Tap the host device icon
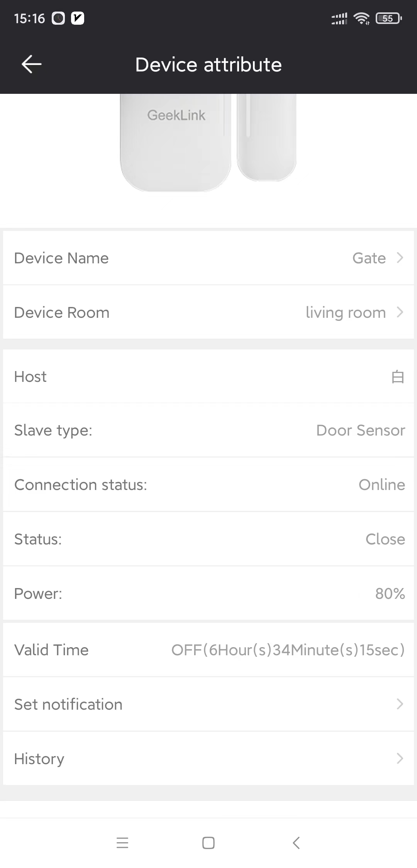417x868 pixels. tap(398, 376)
